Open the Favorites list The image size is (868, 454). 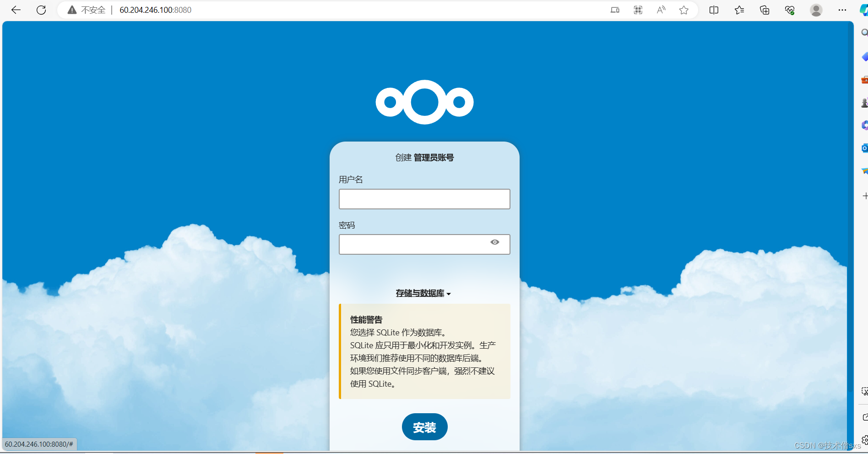(x=739, y=10)
